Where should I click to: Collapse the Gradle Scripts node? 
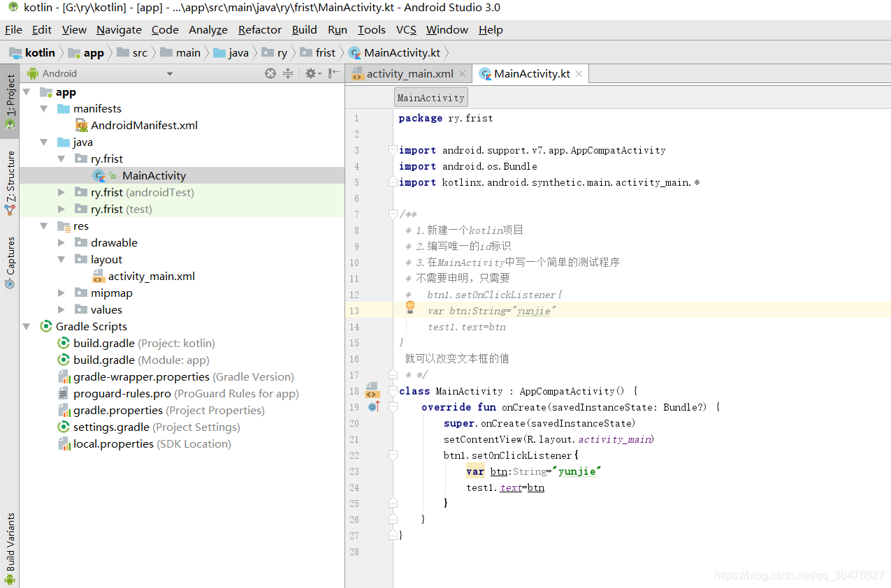coord(27,327)
